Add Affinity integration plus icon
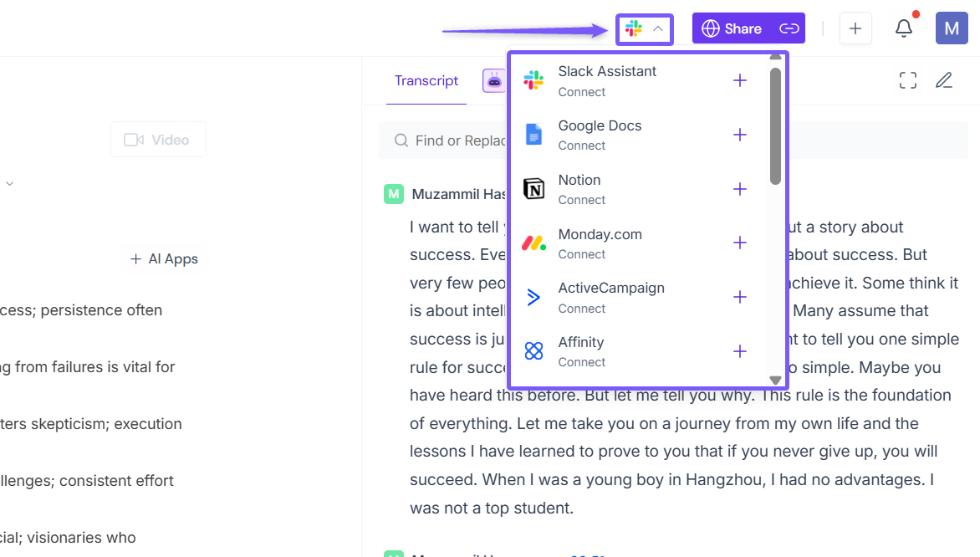 click(740, 351)
